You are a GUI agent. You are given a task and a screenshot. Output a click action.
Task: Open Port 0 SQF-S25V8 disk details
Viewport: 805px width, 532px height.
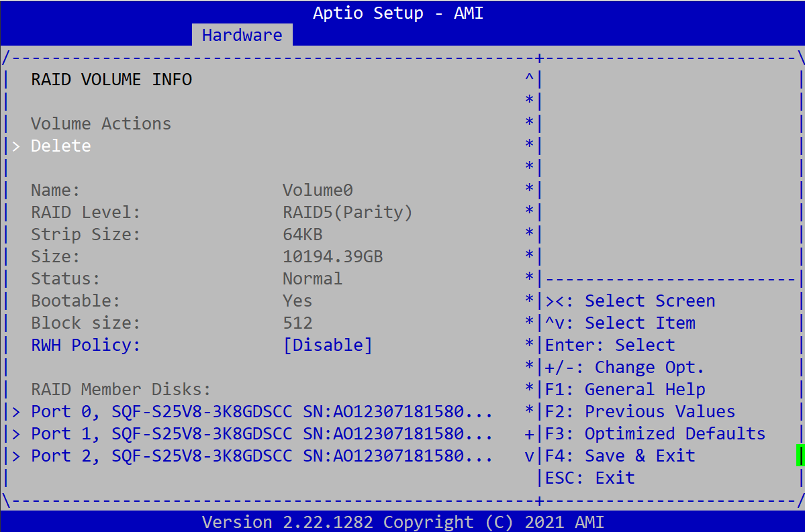tap(262, 411)
